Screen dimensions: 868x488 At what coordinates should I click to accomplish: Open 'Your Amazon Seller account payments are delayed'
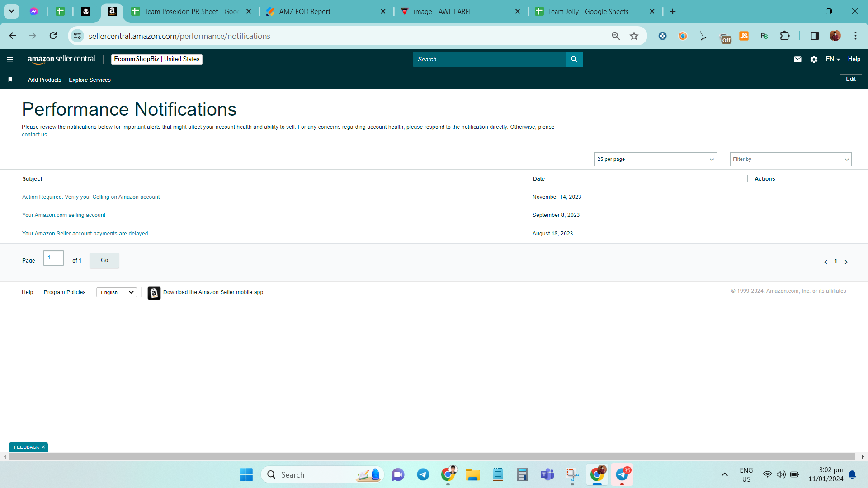[85, 234]
